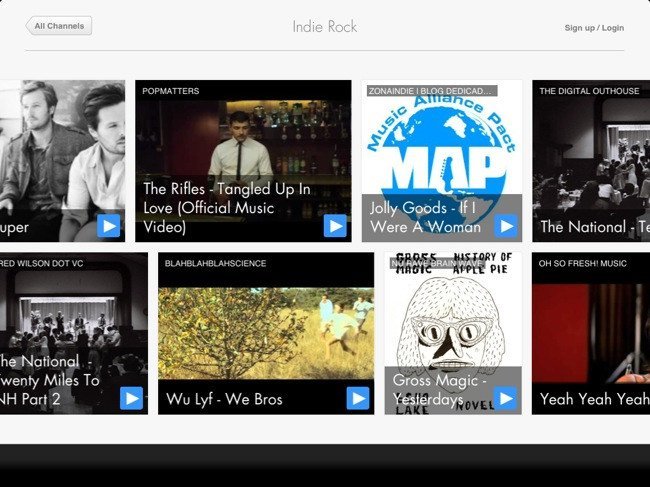Play Wu Lyf - We Bros video
Image resolution: width=650 pixels, height=487 pixels.
point(358,398)
